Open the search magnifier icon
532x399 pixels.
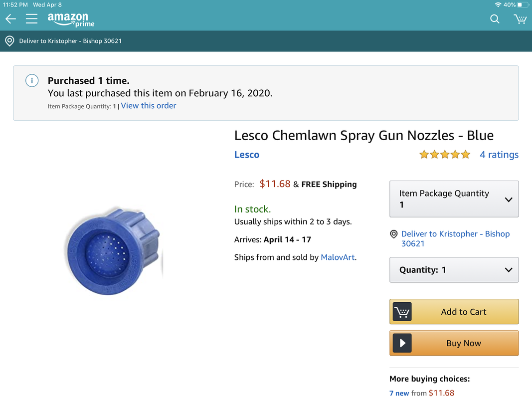495,19
